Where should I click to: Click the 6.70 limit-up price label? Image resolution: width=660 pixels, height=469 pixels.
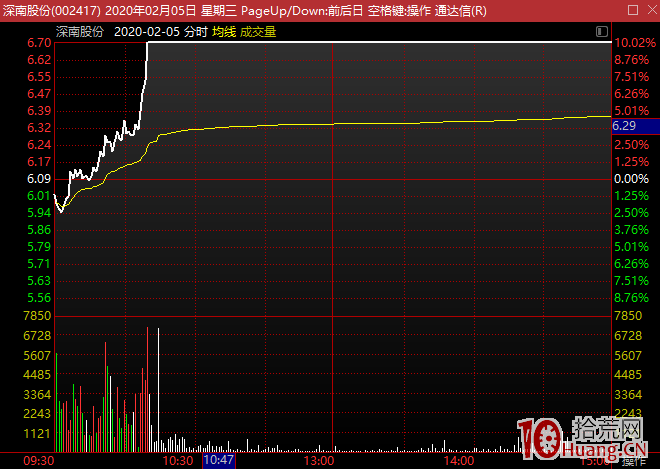(x=39, y=43)
